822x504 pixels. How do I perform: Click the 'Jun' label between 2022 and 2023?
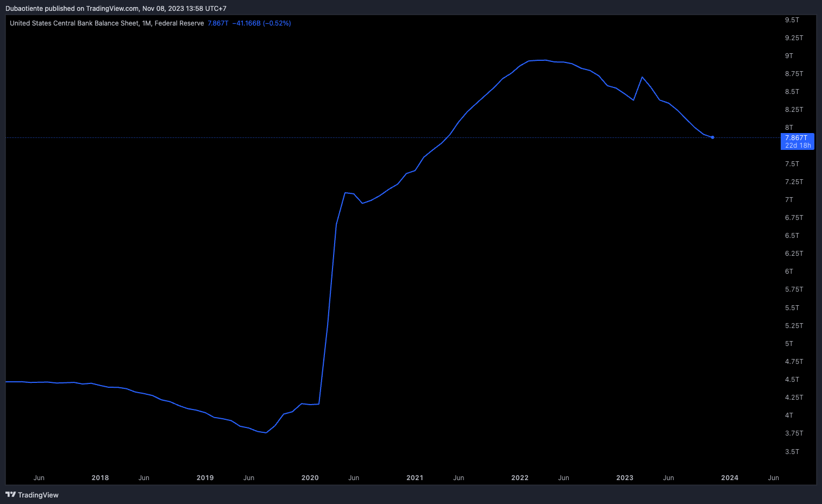coord(563,478)
